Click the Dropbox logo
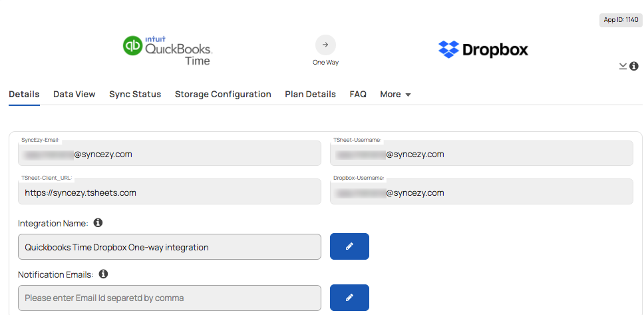This screenshot has width=644, height=315. (x=483, y=50)
